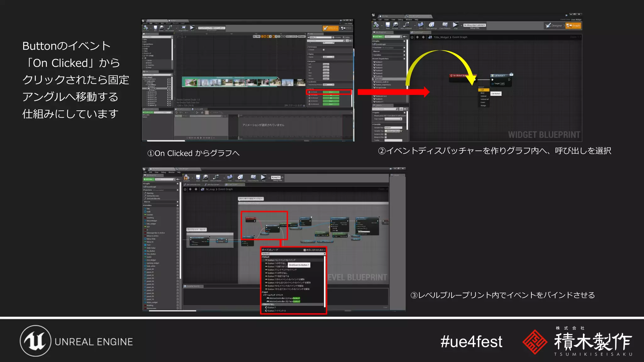Click the forward arrow beside Title_Widget breadcrumb

point(423,37)
